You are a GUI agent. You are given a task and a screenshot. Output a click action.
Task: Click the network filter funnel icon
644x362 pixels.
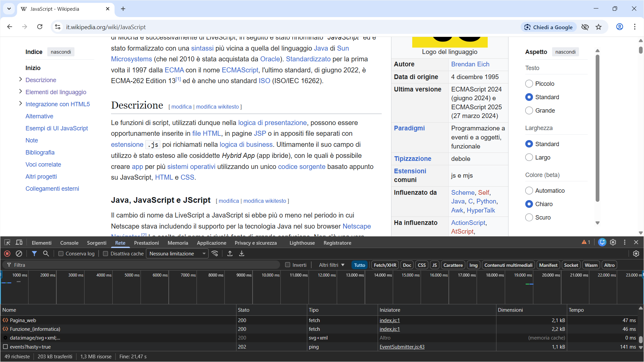coord(34,254)
